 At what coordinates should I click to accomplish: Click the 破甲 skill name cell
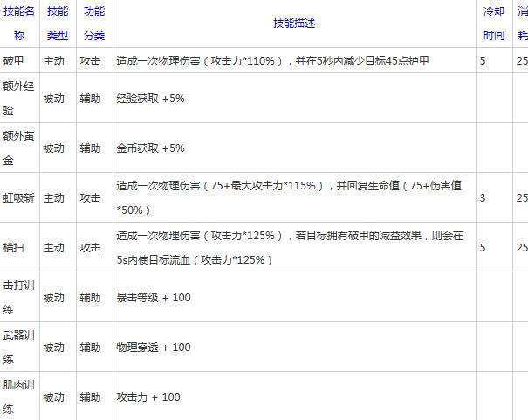pos(14,61)
